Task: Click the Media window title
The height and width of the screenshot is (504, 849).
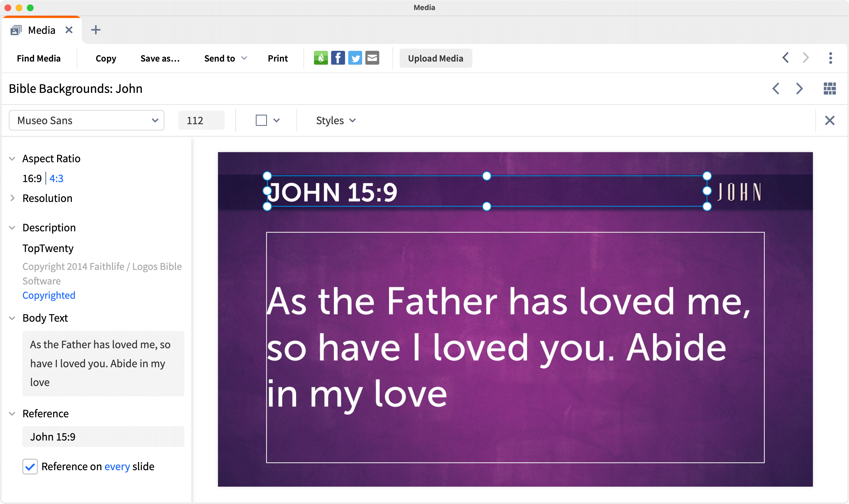Action: (424, 8)
